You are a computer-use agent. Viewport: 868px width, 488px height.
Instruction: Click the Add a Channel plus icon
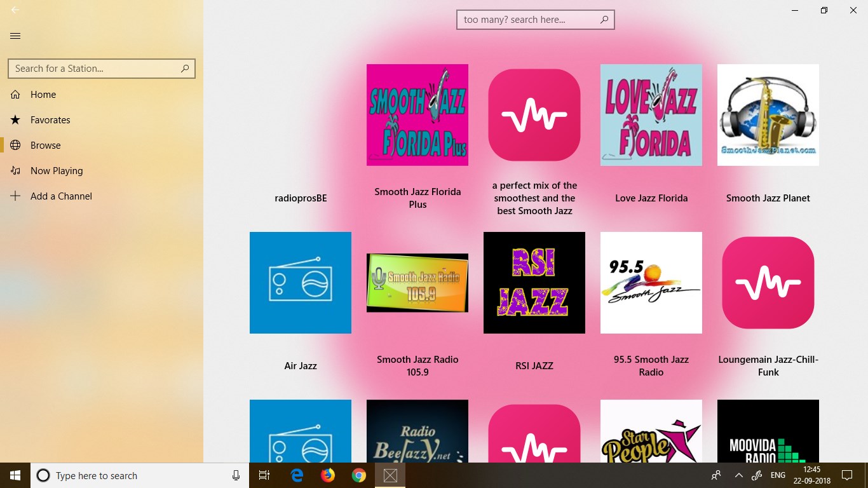(16, 196)
